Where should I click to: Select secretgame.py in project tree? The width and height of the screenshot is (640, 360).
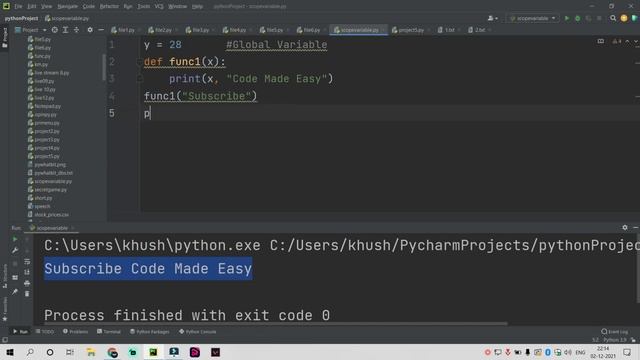click(47, 190)
